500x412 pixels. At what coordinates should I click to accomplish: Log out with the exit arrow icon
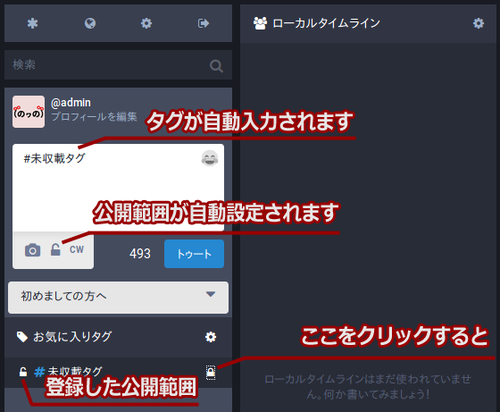tap(203, 23)
